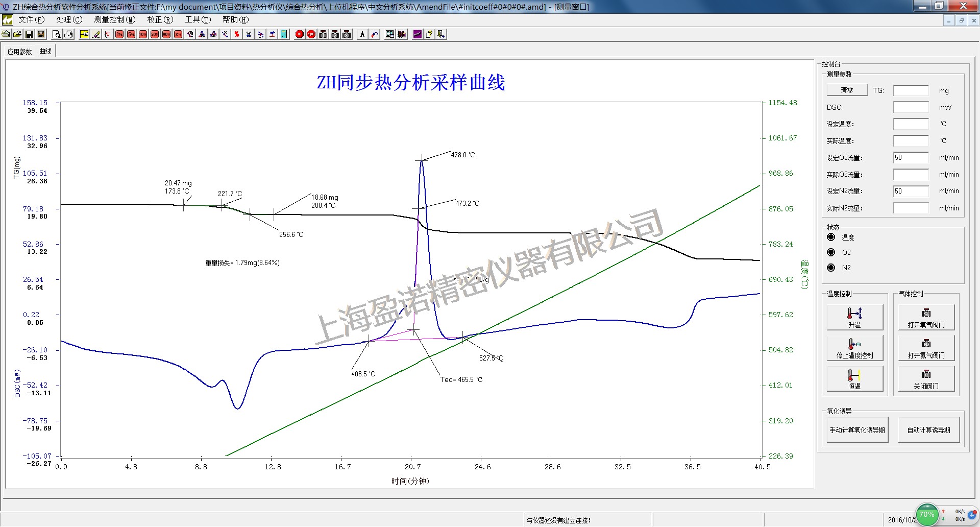Viewport: 980px width, 527px height.
Task: Click the text annotation 'A' toolbar icon
Action: [362, 34]
